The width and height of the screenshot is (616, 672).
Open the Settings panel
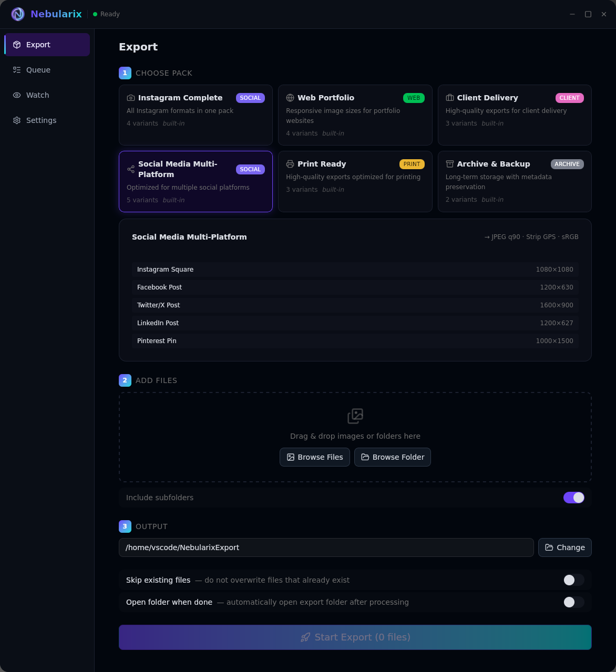40,120
